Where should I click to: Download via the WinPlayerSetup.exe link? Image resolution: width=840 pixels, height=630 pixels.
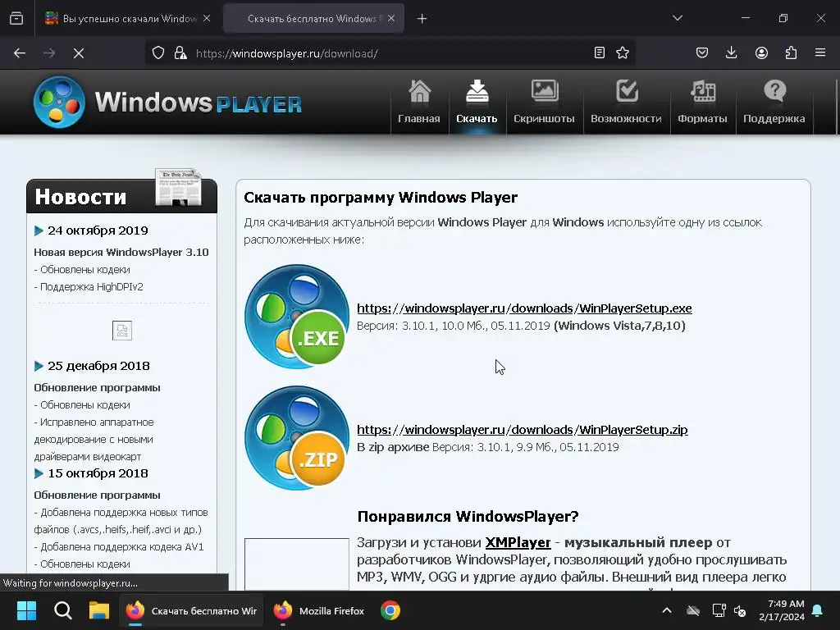pos(524,308)
